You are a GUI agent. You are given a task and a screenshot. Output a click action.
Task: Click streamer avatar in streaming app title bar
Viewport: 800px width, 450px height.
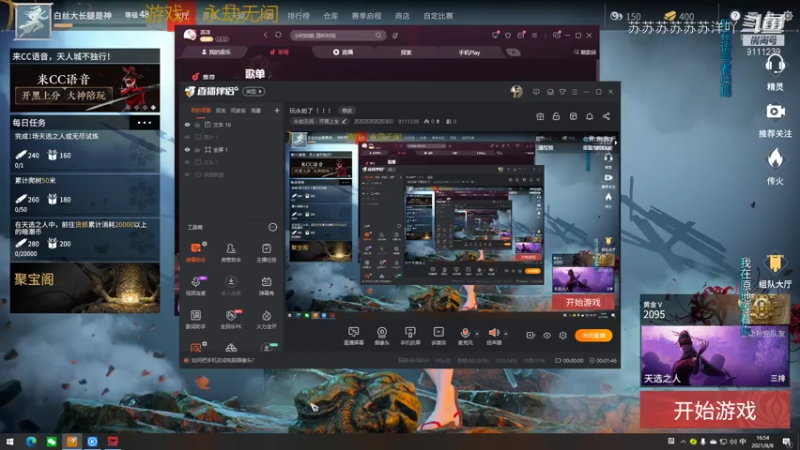[x=516, y=91]
